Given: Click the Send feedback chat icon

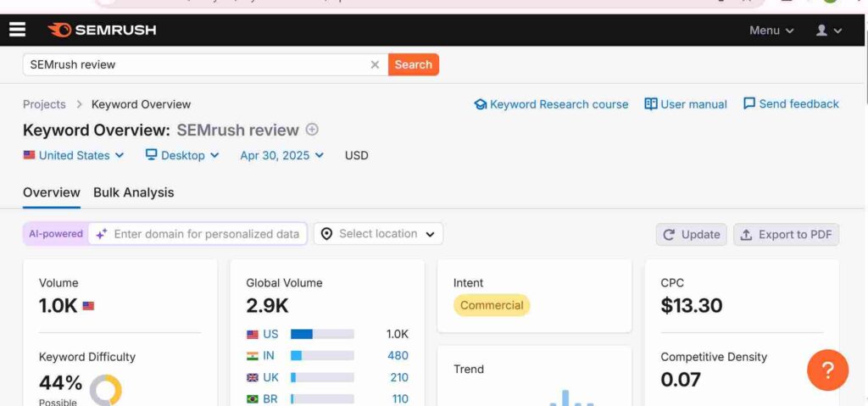Looking at the screenshot, I should pos(749,103).
